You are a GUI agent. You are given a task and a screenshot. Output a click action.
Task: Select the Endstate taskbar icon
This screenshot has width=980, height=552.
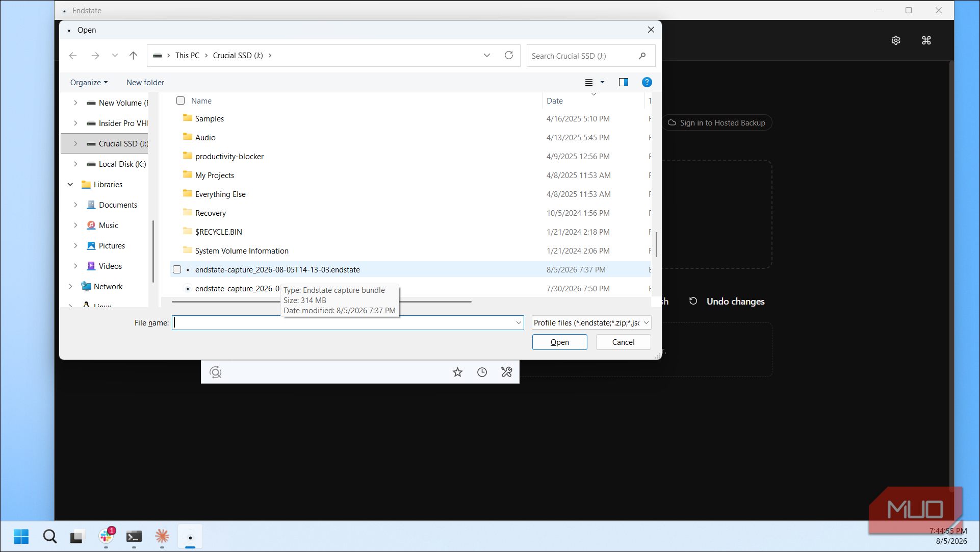pyautogui.click(x=190, y=537)
